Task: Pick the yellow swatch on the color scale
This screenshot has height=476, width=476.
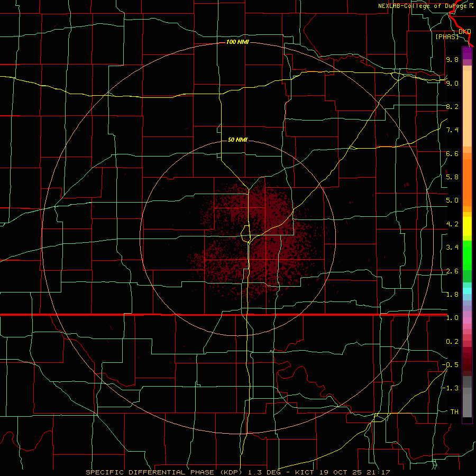Action: (467, 226)
